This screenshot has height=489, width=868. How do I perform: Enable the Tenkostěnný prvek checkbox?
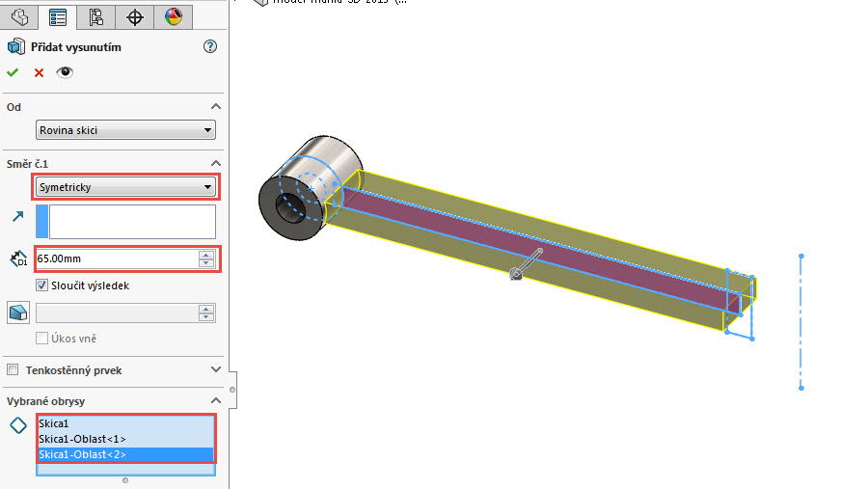click(x=13, y=370)
